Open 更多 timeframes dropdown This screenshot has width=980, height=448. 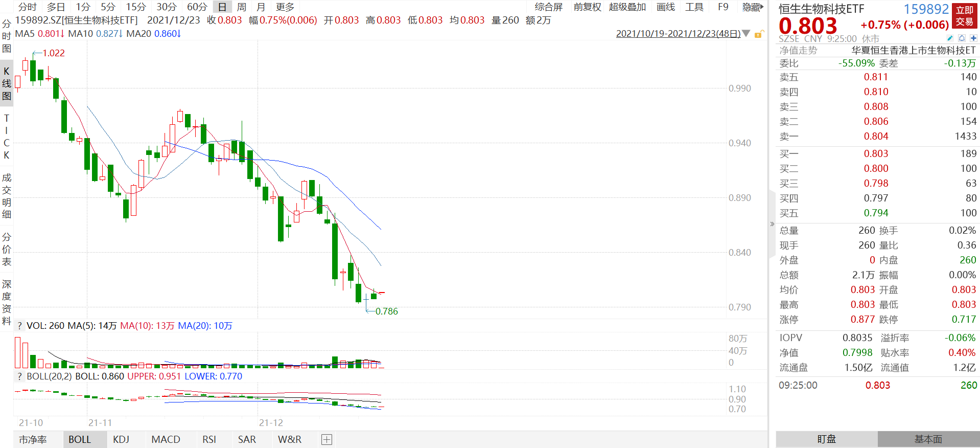click(285, 7)
